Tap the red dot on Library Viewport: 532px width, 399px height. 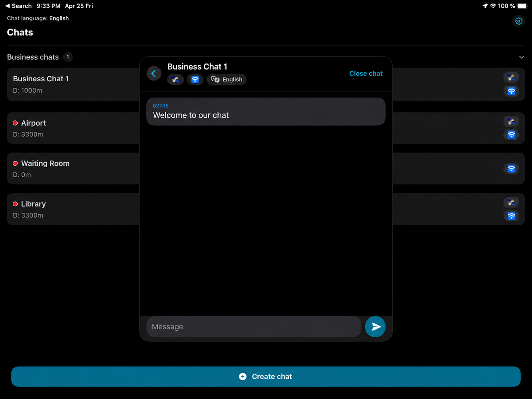point(15,204)
